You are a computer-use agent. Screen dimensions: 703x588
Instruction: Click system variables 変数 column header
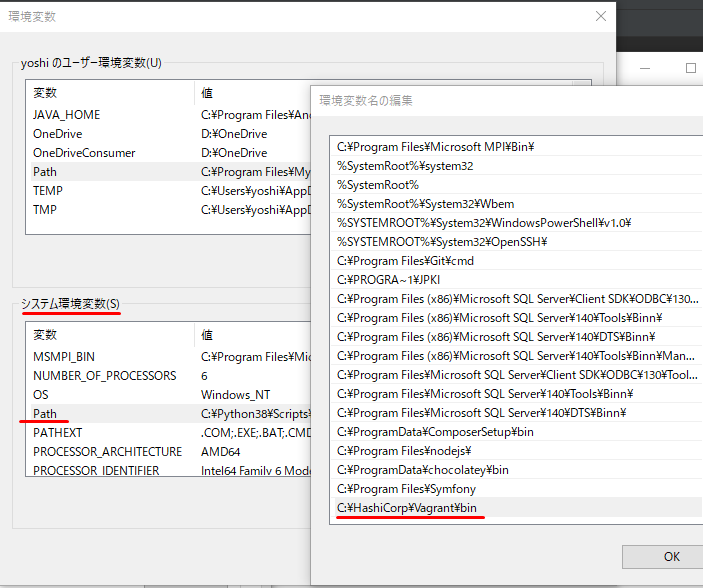110,335
